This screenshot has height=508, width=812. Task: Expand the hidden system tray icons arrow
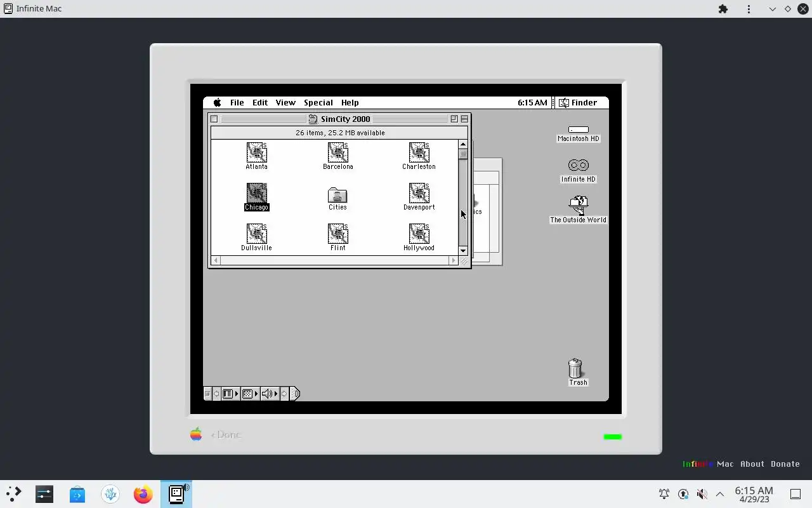(720, 494)
